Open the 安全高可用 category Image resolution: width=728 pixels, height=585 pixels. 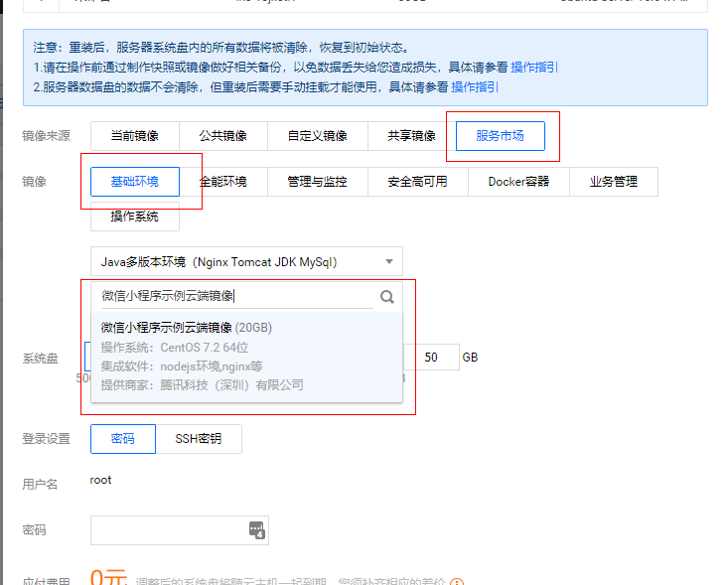click(x=417, y=182)
